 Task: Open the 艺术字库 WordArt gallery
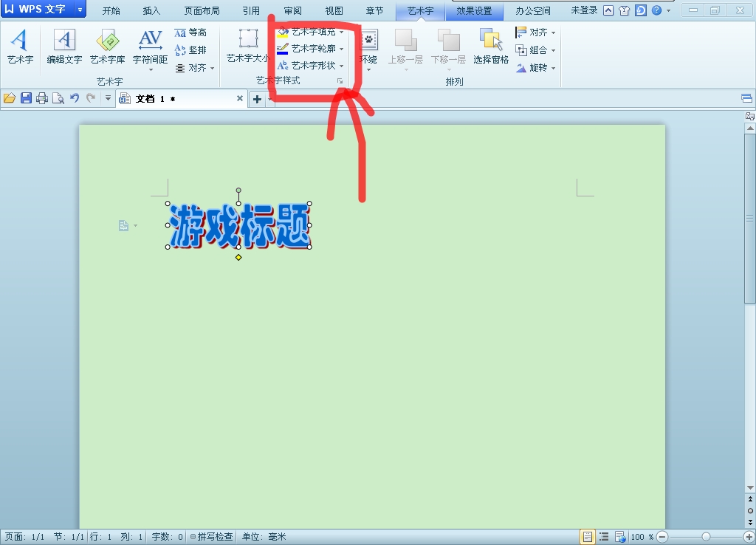pyautogui.click(x=108, y=47)
